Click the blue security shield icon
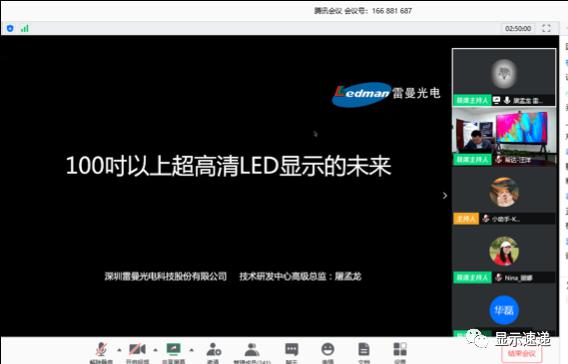Viewport: 568px width, 364px height. click(x=10, y=28)
